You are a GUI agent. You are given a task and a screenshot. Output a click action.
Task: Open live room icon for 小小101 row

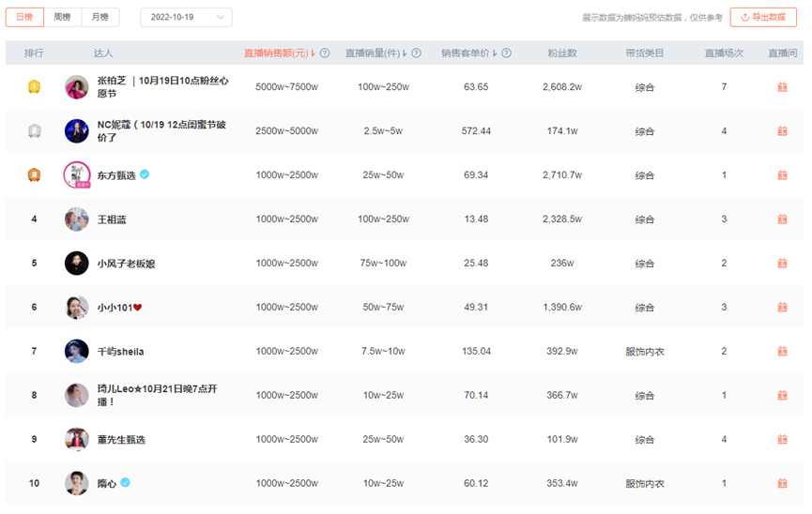click(782, 308)
